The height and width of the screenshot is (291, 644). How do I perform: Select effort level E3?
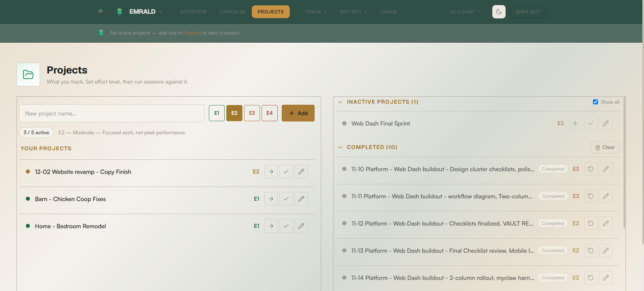point(252,113)
